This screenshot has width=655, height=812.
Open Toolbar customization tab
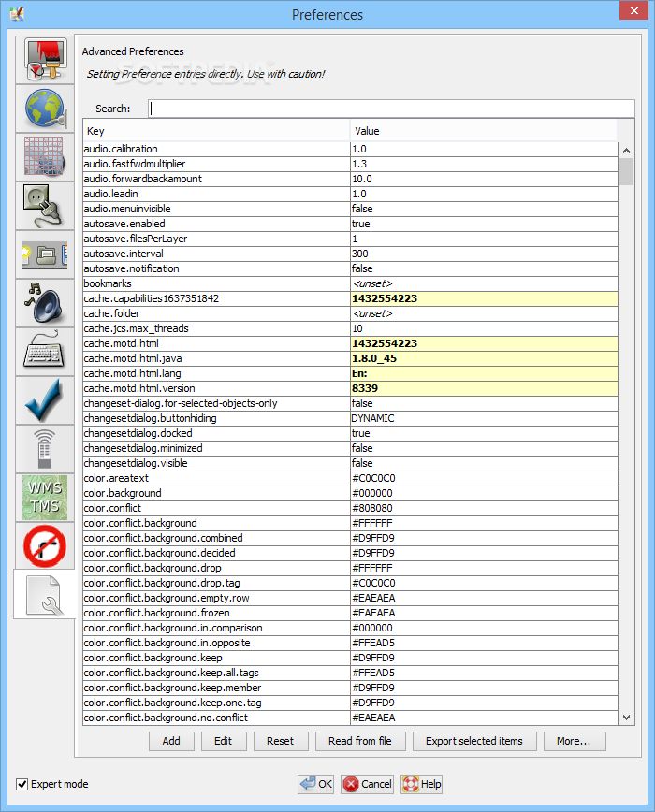[45, 254]
